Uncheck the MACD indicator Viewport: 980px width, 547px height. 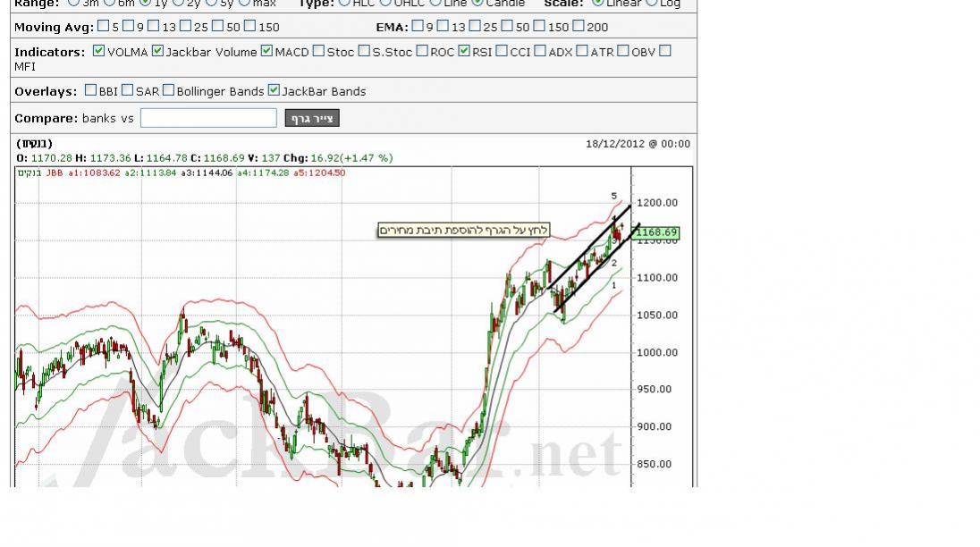(266, 51)
